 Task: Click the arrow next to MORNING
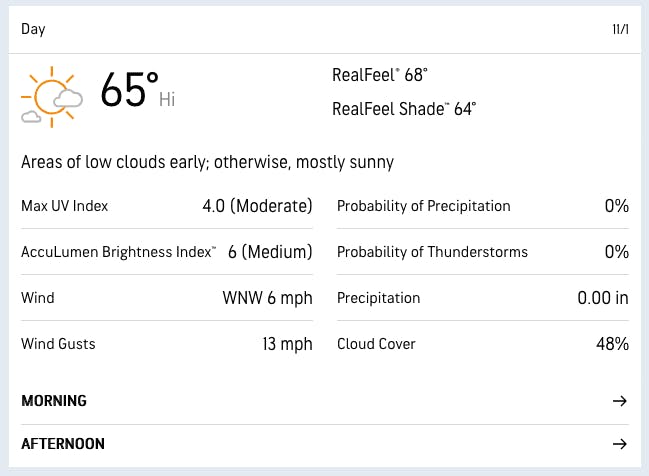pyautogui.click(x=619, y=401)
